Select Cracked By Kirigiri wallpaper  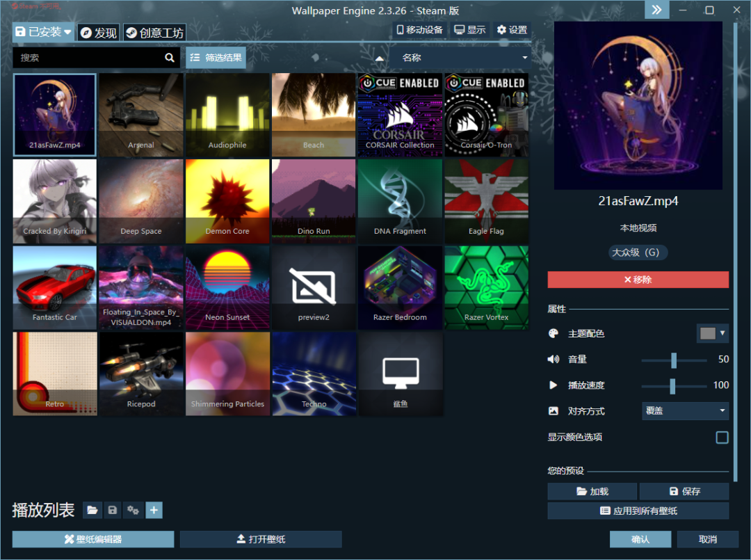click(55, 201)
